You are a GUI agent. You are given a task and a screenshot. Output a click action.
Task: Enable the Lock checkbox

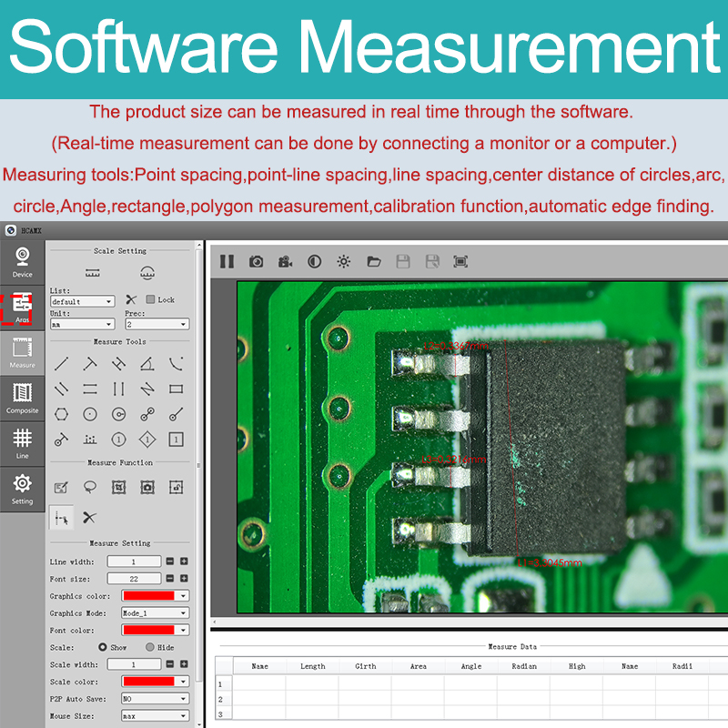click(151, 299)
